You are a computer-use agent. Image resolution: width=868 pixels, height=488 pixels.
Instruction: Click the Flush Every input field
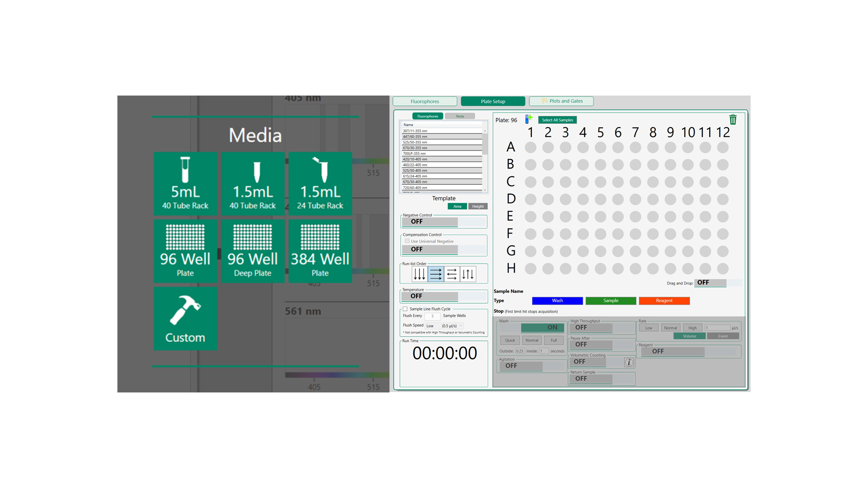pos(432,316)
